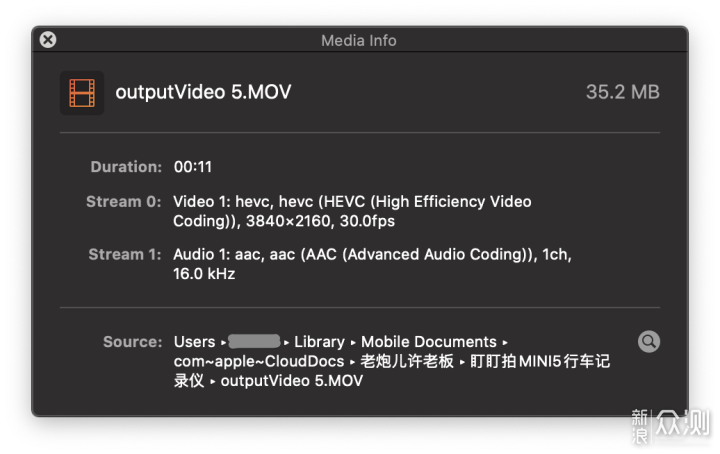Viewport: 720px width, 454px height.
Task: Close the Media Info window
Action: coord(48,39)
